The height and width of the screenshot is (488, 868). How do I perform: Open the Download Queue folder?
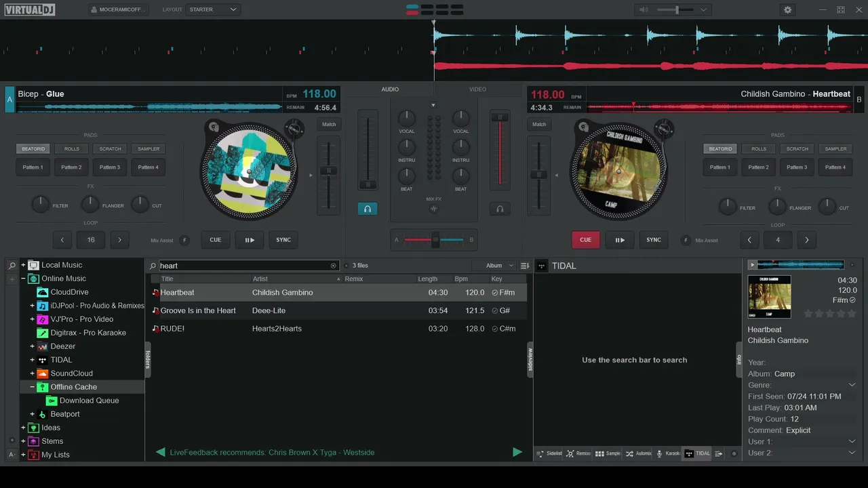point(89,401)
